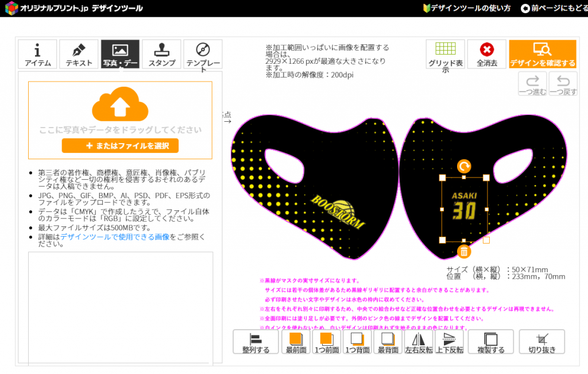Move selection 1つ前面 forward
The image size is (588, 374).
[x=327, y=342]
